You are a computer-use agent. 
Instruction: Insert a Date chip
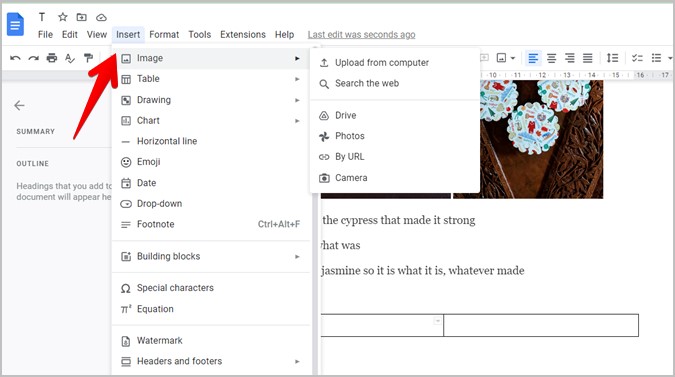[x=211, y=183]
